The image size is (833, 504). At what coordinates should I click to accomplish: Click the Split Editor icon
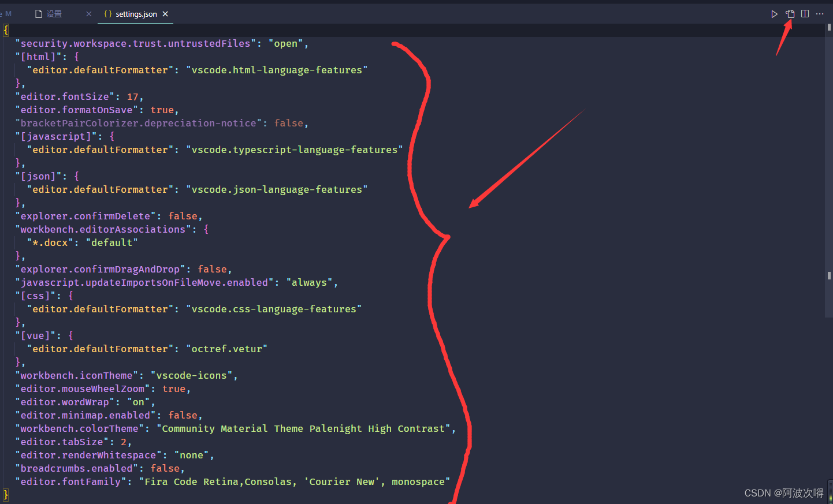pos(805,14)
